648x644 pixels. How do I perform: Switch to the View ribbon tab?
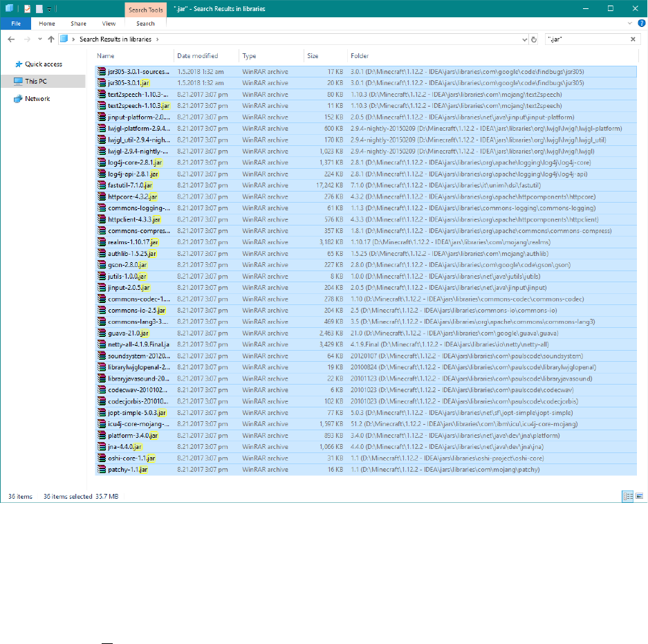(x=109, y=24)
